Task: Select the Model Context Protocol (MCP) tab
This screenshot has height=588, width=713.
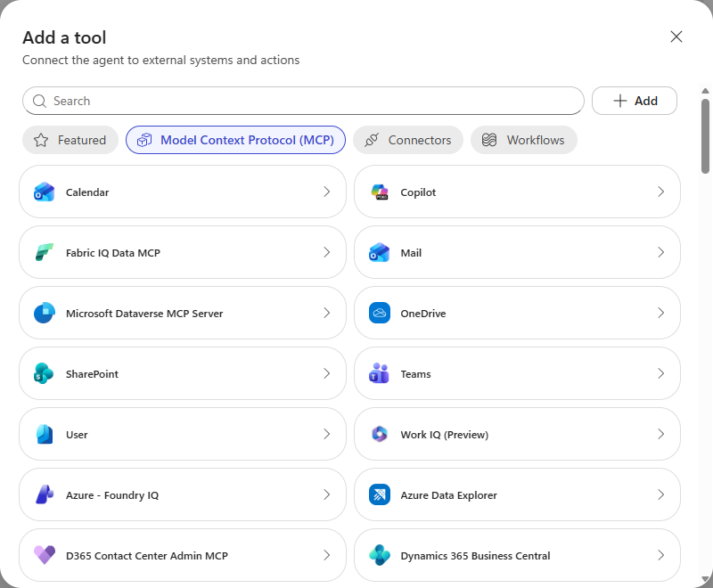Action: pyautogui.click(x=235, y=140)
